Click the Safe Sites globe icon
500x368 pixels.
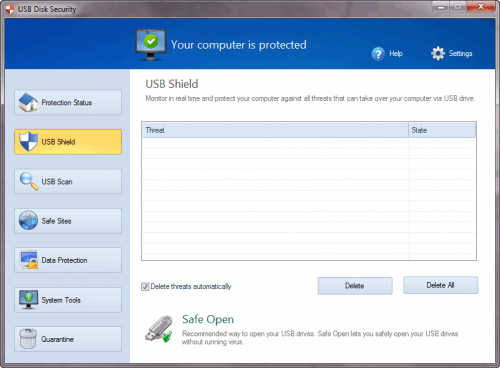tap(28, 220)
